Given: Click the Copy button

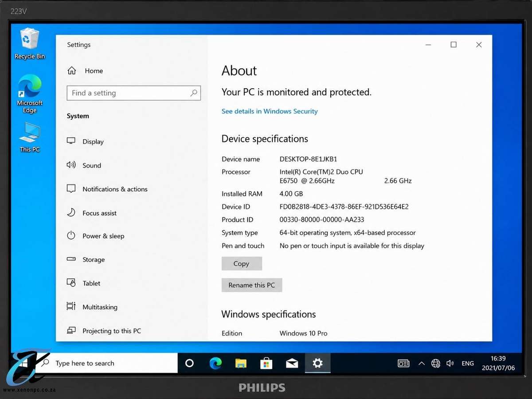Looking at the screenshot, I should [242, 263].
